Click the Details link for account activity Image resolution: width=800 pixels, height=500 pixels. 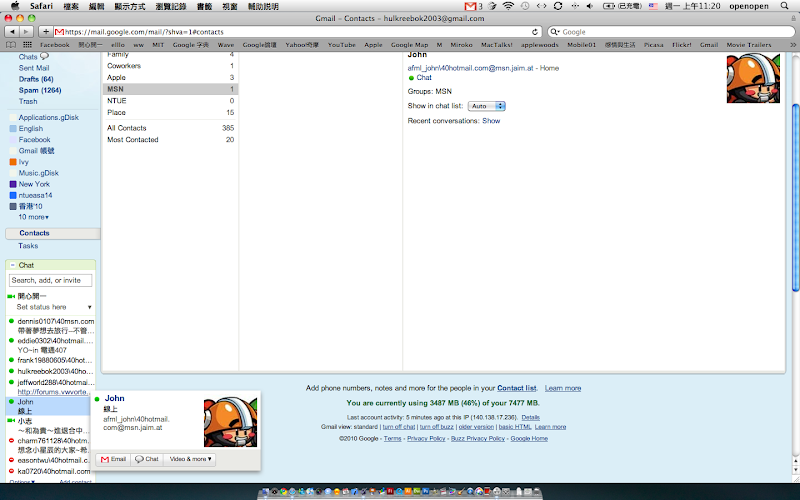tap(530, 417)
